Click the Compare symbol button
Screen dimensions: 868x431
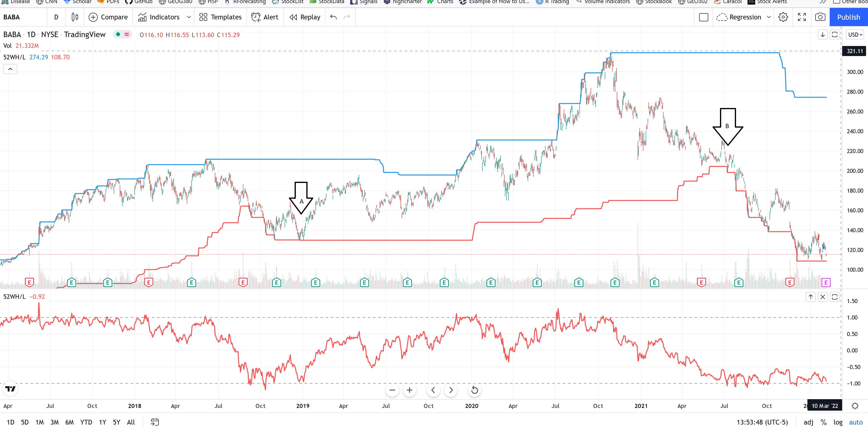[108, 17]
